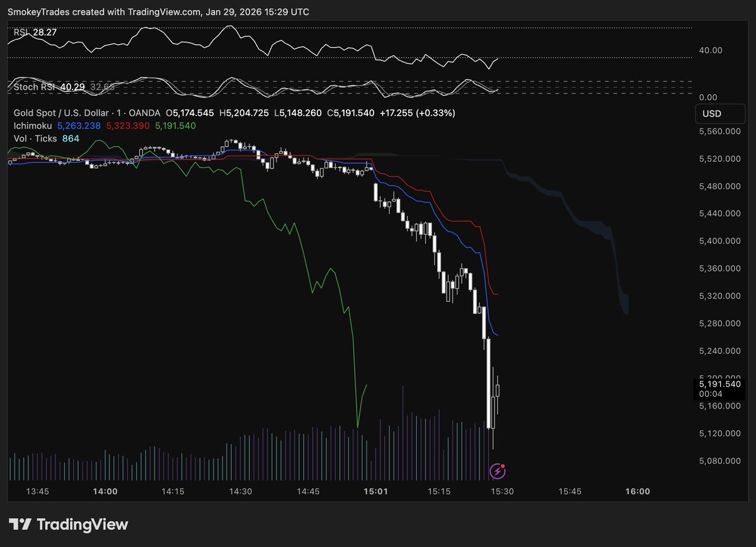
Task: Click the red notification dot on lightning icon
Action: point(504,466)
